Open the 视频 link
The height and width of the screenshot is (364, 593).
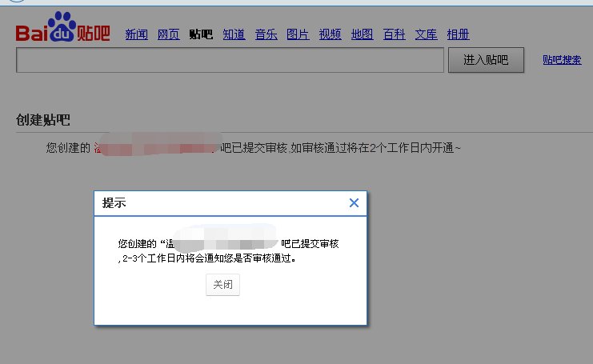click(330, 34)
